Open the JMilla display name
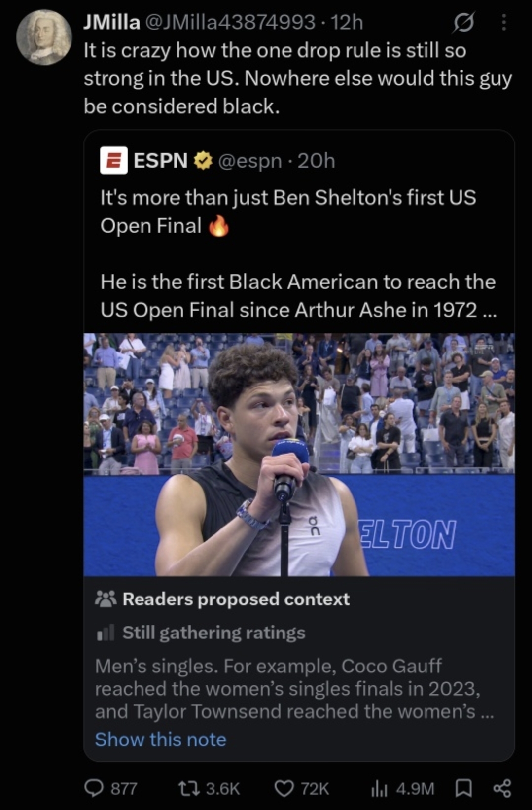 pos(112,23)
